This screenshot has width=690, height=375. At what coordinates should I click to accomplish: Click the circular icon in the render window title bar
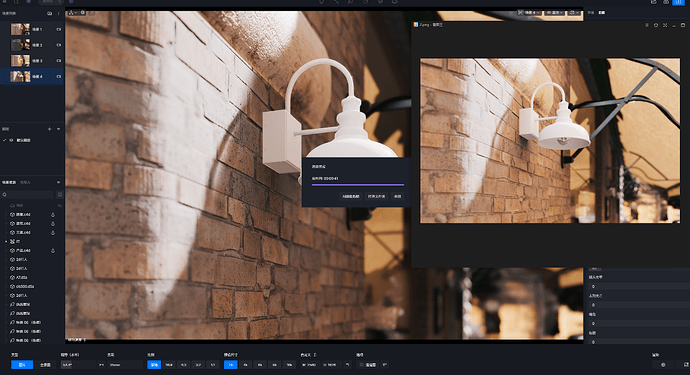[x=656, y=25]
